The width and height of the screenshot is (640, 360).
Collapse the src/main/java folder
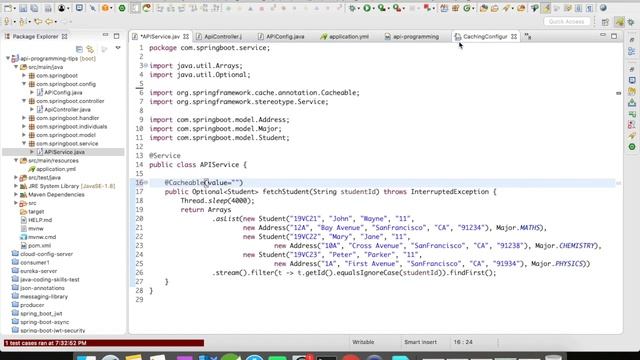[x=16, y=67]
